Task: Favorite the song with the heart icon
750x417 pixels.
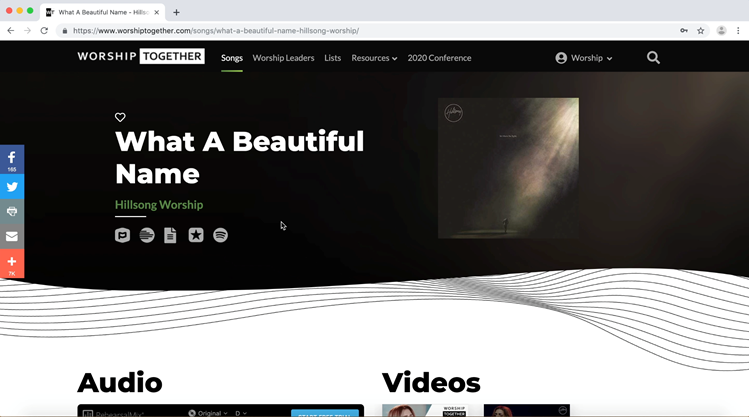Action: pyautogui.click(x=120, y=118)
